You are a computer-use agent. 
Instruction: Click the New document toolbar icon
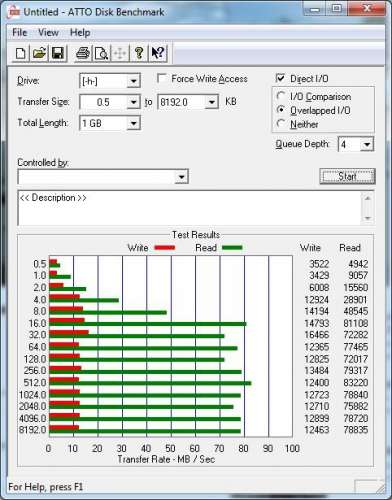pyautogui.click(x=21, y=53)
